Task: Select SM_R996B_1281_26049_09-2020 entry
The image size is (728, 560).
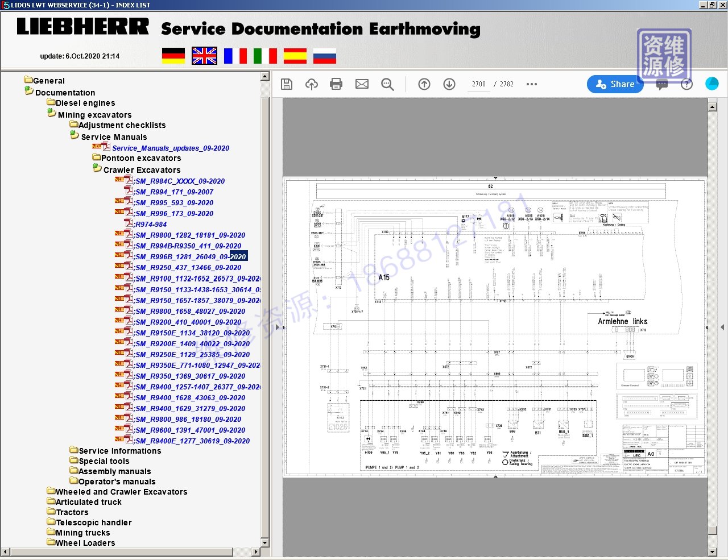Action: click(191, 256)
